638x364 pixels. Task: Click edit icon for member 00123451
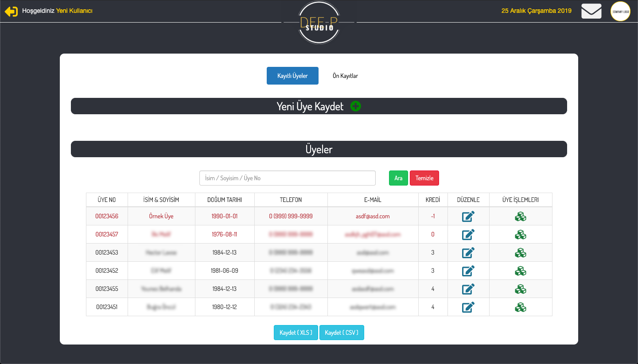(x=468, y=307)
